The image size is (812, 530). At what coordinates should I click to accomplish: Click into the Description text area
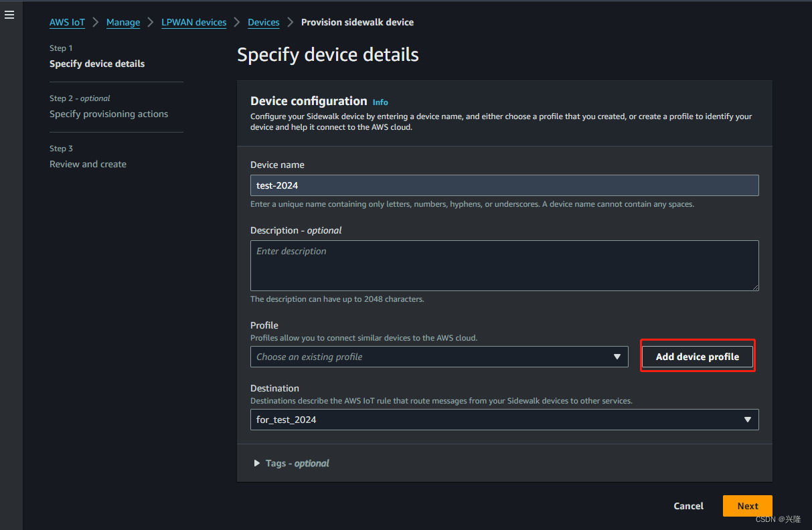coord(504,266)
